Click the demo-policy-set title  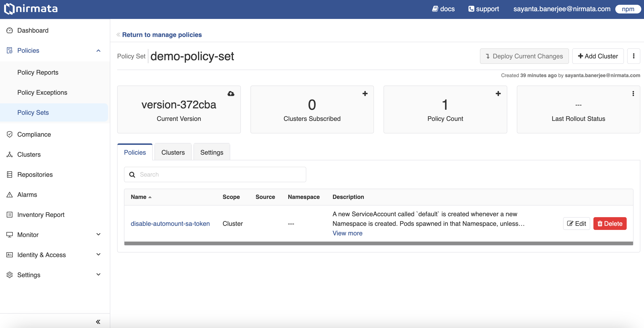[x=192, y=56]
